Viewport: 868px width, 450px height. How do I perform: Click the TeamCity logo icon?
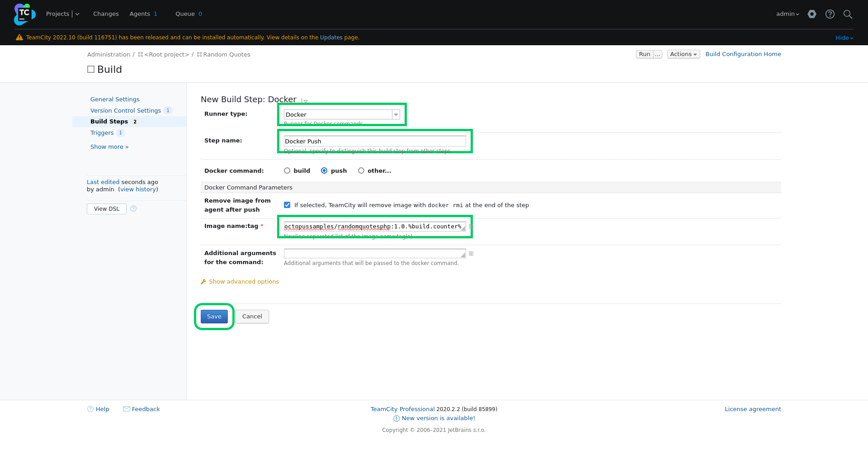24,14
